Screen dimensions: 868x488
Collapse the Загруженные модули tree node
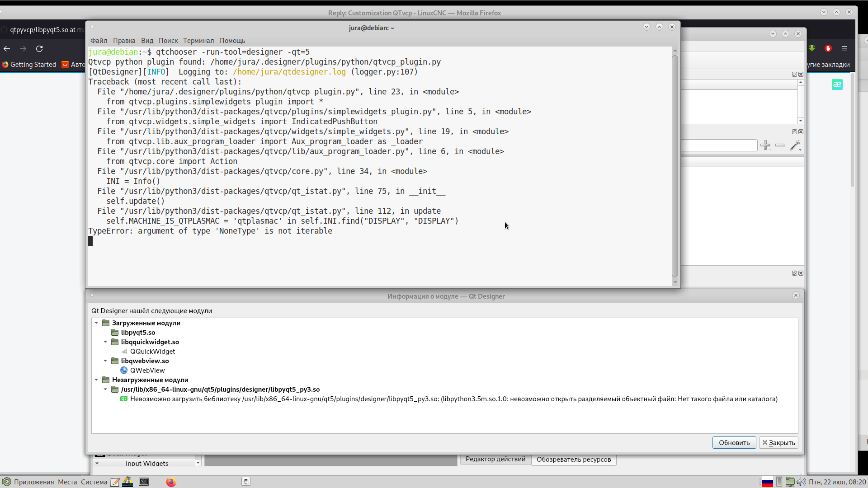coord(96,323)
